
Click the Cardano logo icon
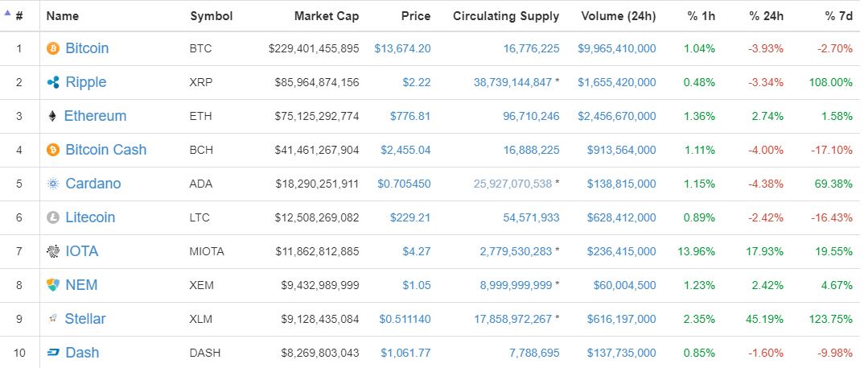click(53, 184)
